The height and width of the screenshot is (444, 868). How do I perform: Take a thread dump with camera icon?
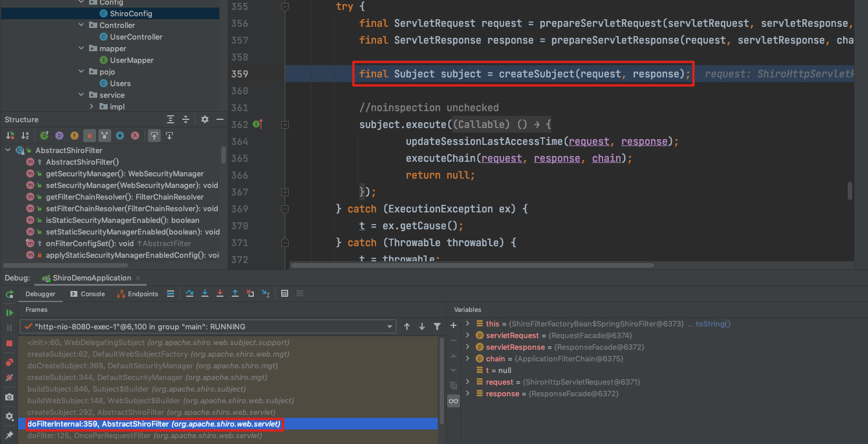coord(9,397)
